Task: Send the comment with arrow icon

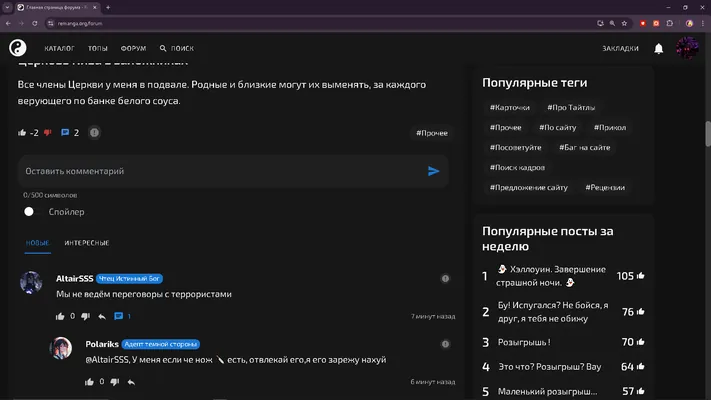Action: click(433, 171)
